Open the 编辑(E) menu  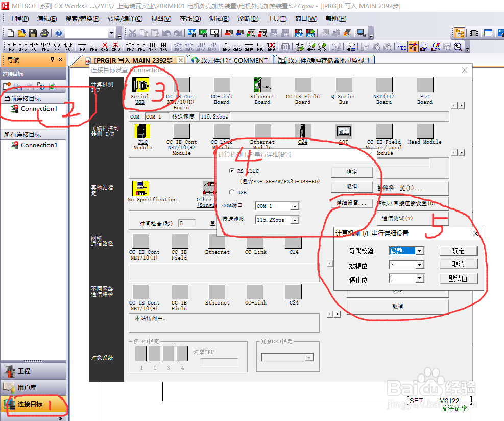47,19
